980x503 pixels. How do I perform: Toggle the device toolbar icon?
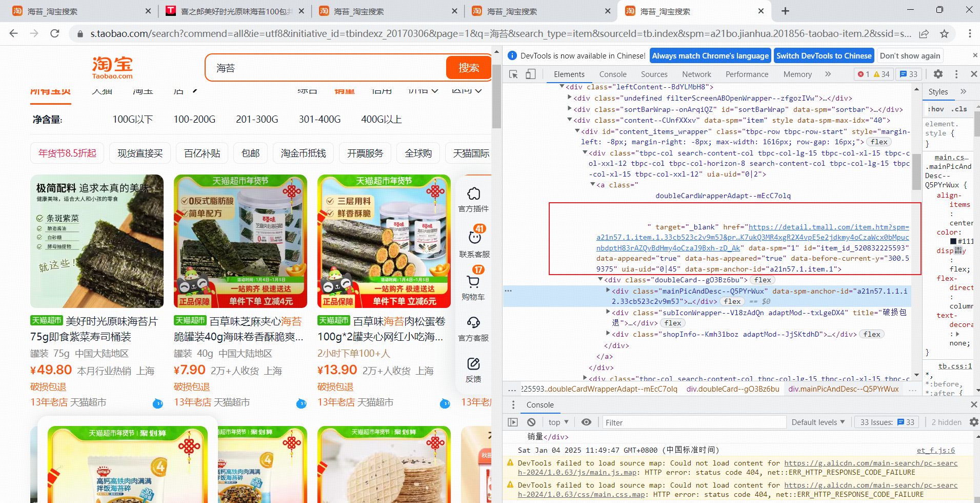tap(530, 74)
